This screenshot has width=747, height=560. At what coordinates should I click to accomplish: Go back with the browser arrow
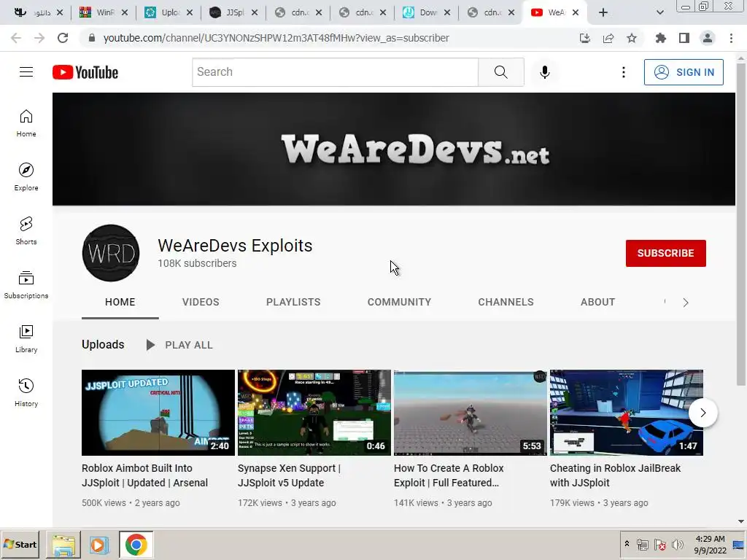click(x=16, y=38)
